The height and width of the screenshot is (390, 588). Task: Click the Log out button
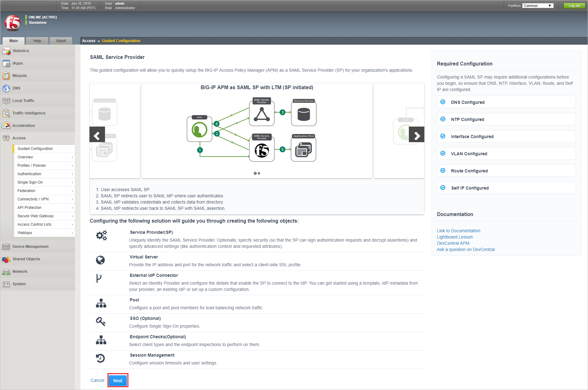[574, 6]
